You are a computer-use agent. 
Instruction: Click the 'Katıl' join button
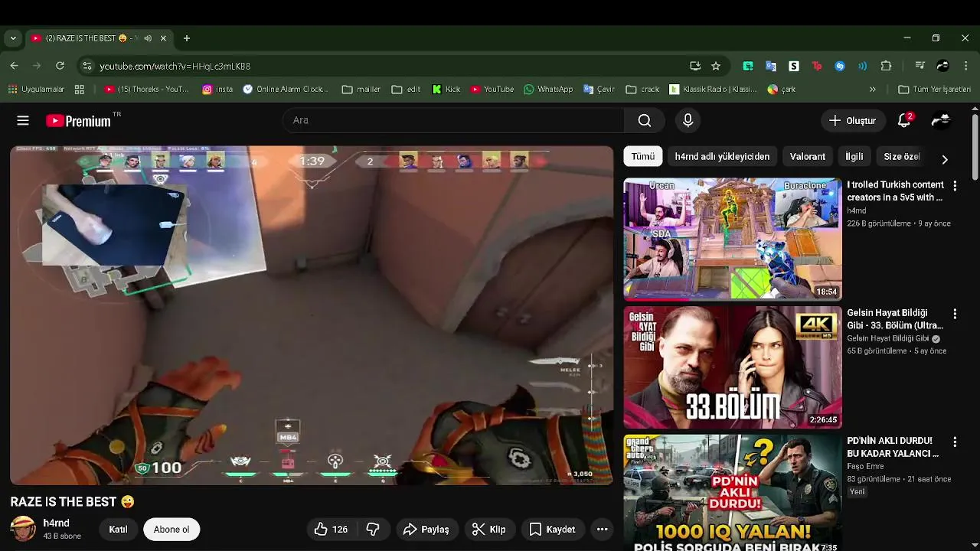(x=118, y=529)
